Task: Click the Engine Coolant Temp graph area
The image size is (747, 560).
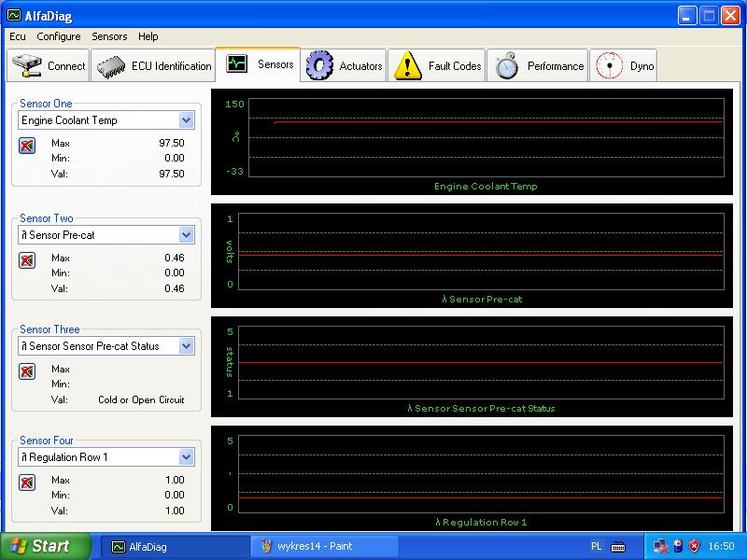Action: (x=481, y=138)
